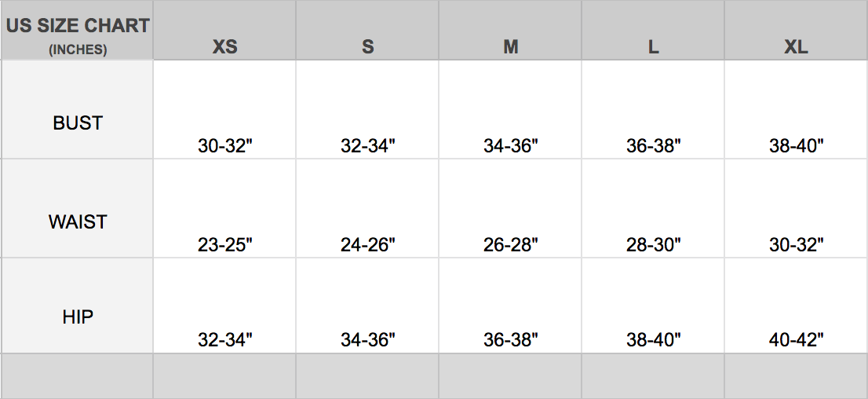This screenshot has width=868, height=399.
Task: Select the XS column header
Action: pyautogui.click(x=224, y=47)
